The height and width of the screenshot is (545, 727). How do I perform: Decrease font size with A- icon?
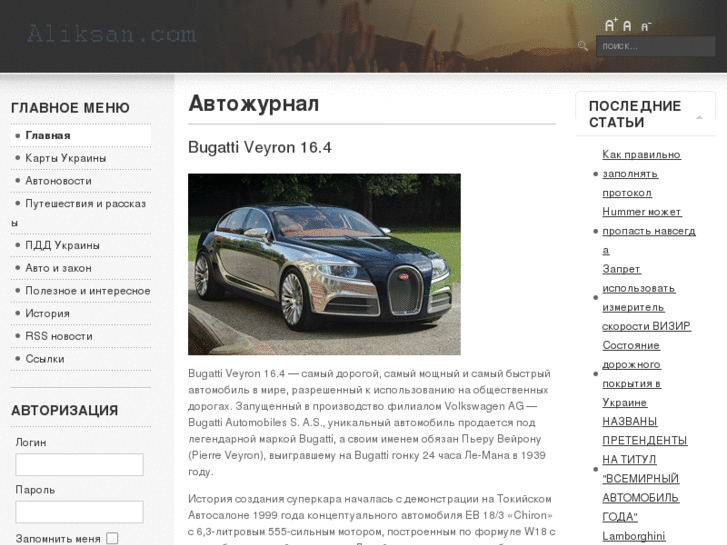[x=646, y=27]
